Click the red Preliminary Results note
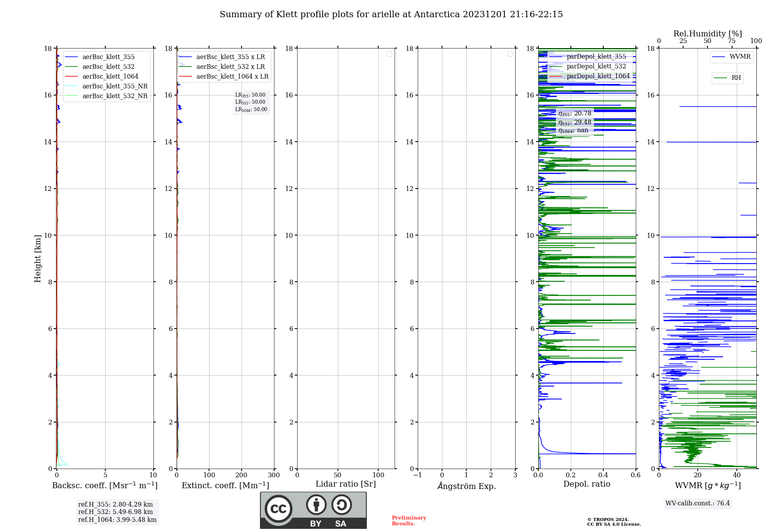The height and width of the screenshot is (532, 783). (409, 521)
